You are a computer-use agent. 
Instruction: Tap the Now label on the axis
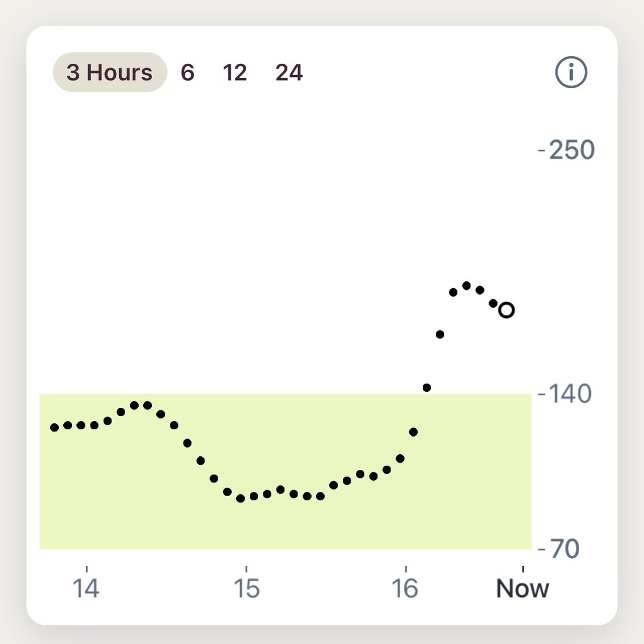(522, 588)
